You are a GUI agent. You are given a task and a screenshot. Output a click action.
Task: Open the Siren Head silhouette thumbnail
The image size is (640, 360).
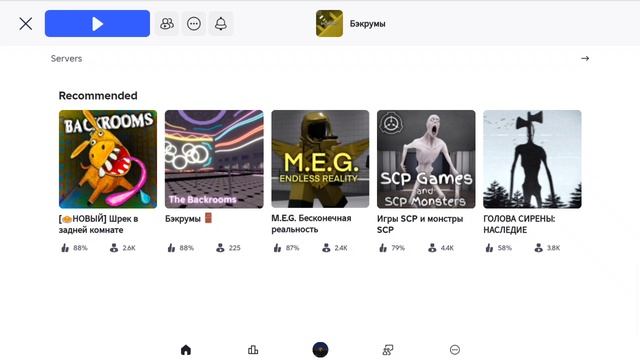point(532,159)
